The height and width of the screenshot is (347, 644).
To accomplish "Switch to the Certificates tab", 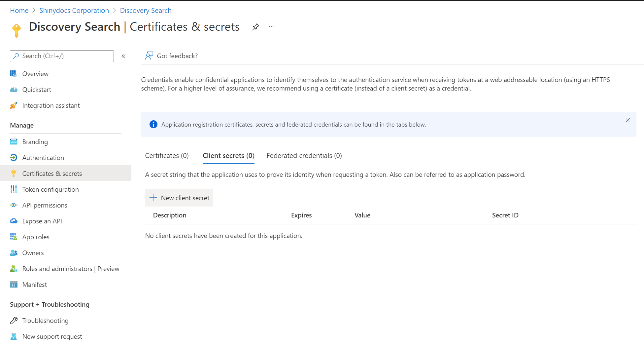I will 167,156.
